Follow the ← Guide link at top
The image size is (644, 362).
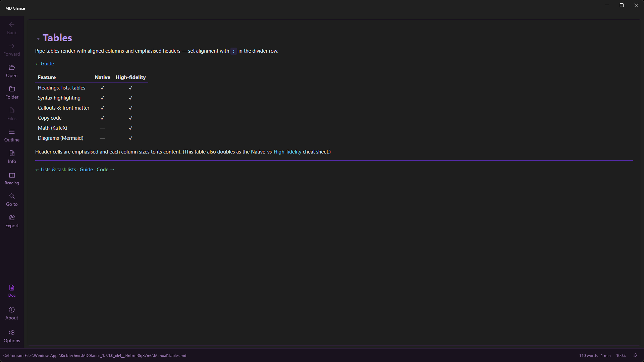pyautogui.click(x=45, y=64)
